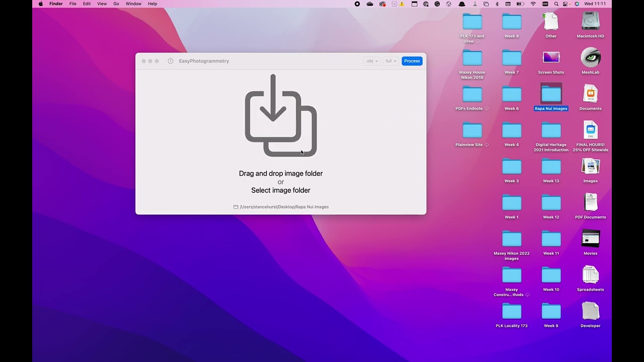Click the Rapa Nui Images folder path

(x=281, y=207)
